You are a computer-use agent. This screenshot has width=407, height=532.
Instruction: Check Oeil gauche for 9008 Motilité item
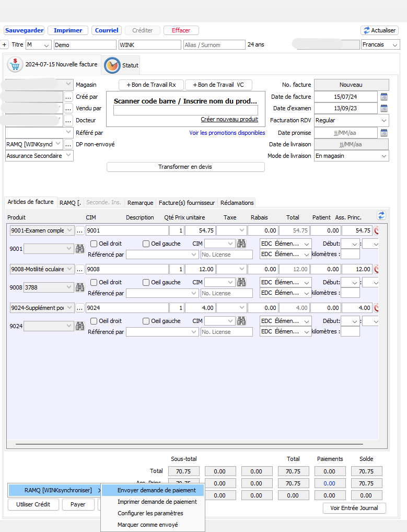[146, 282]
